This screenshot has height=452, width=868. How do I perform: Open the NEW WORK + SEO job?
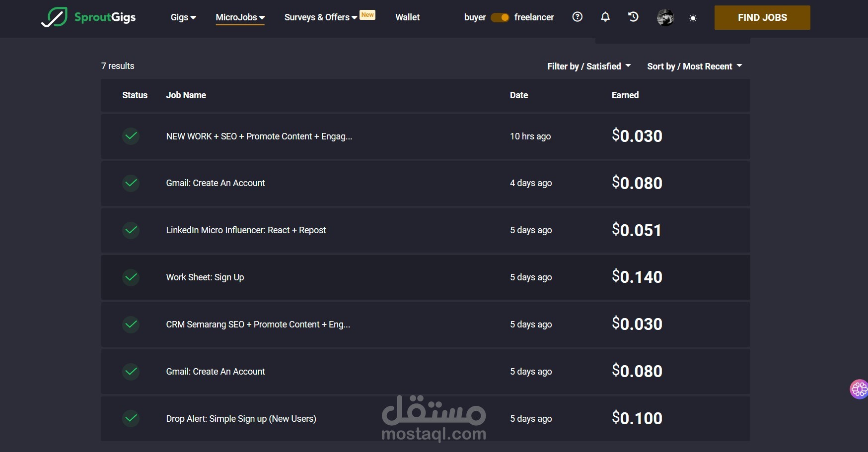(259, 136)
